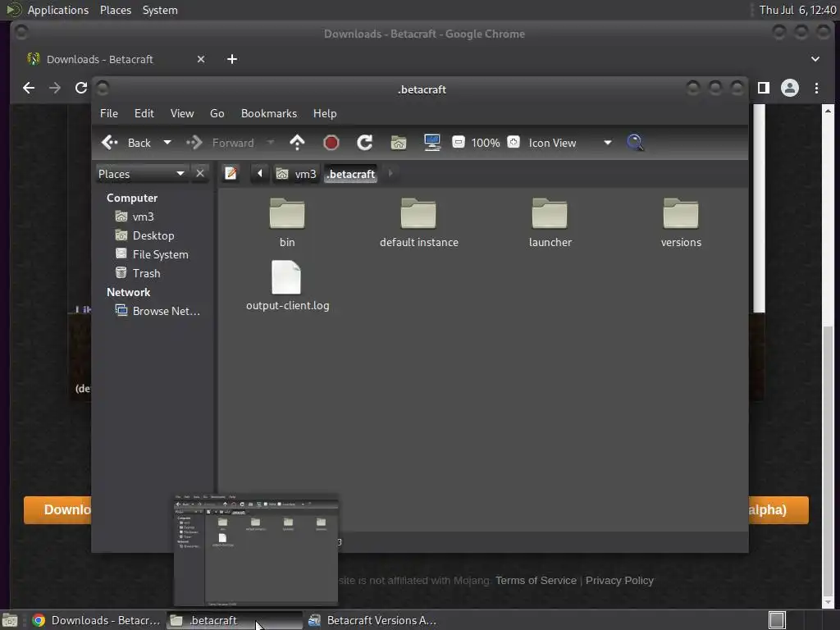The image size is (840, 630).
Task: Click Chrome's reload page icon
Action: (x=81, y=88)
